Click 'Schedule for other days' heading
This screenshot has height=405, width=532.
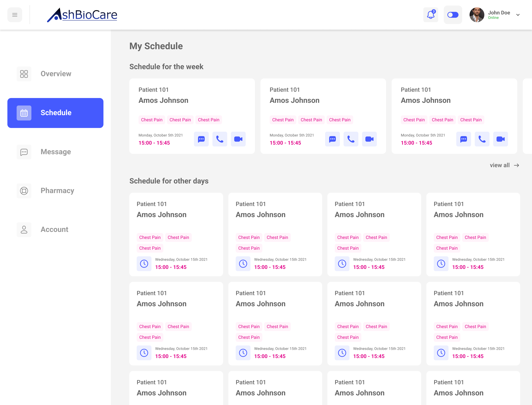click(x=169, y=181)
